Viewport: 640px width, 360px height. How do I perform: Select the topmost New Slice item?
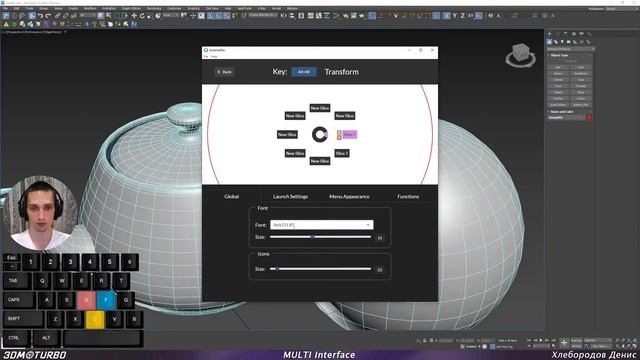pos(320,108)
